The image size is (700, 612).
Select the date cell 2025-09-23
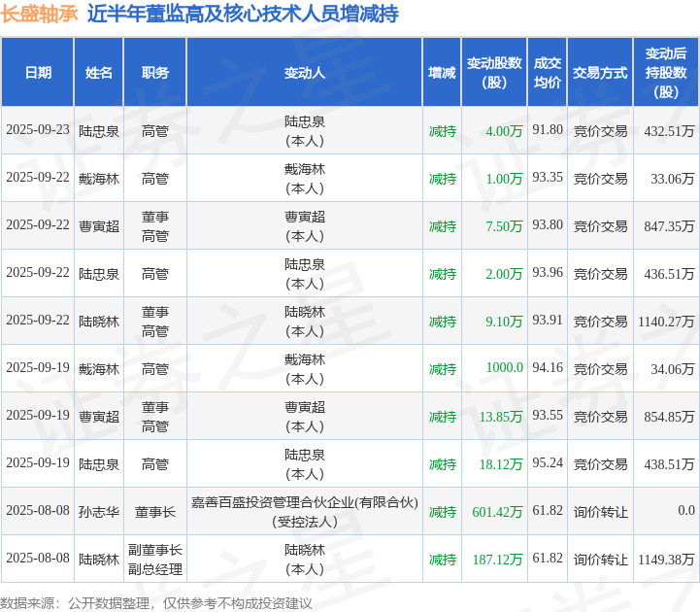(x=38, y=130)
